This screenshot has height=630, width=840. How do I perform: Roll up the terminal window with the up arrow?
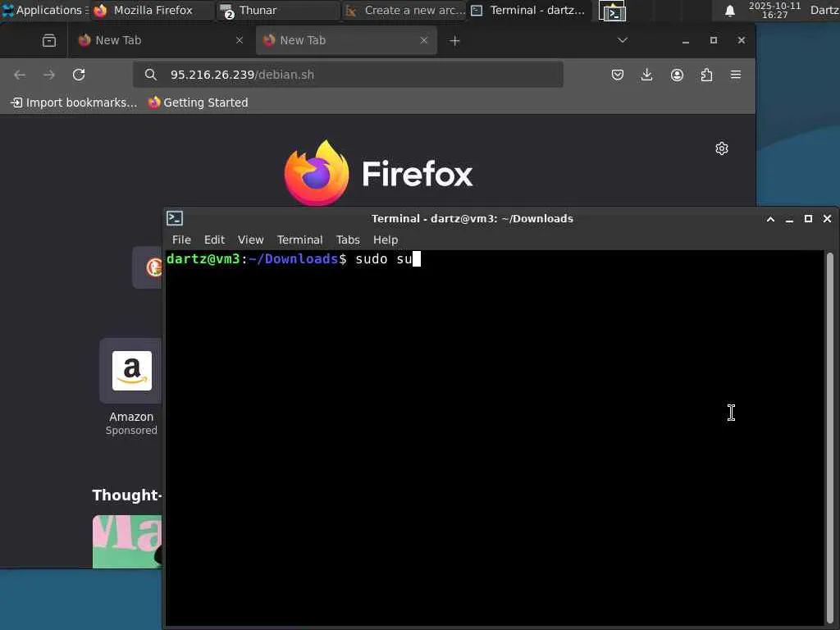770,219
